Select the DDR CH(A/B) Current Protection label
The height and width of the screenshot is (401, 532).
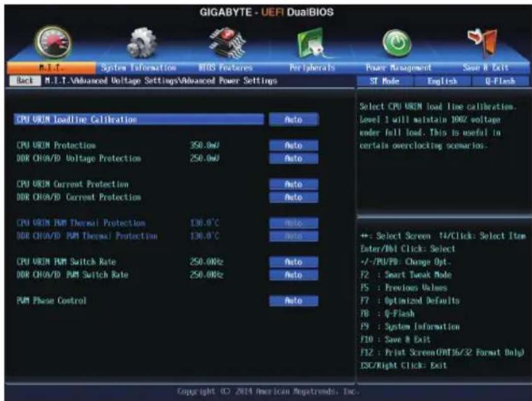[x=79, y=197]
